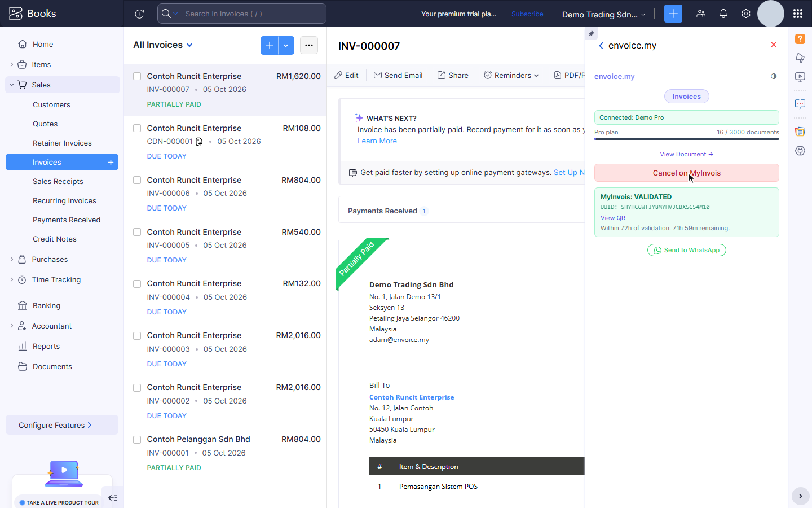This screenshot has width=812, height=508.
Task: Pin the envoice.my side panel
Action: pyautogui.click(x=591, y=33)
